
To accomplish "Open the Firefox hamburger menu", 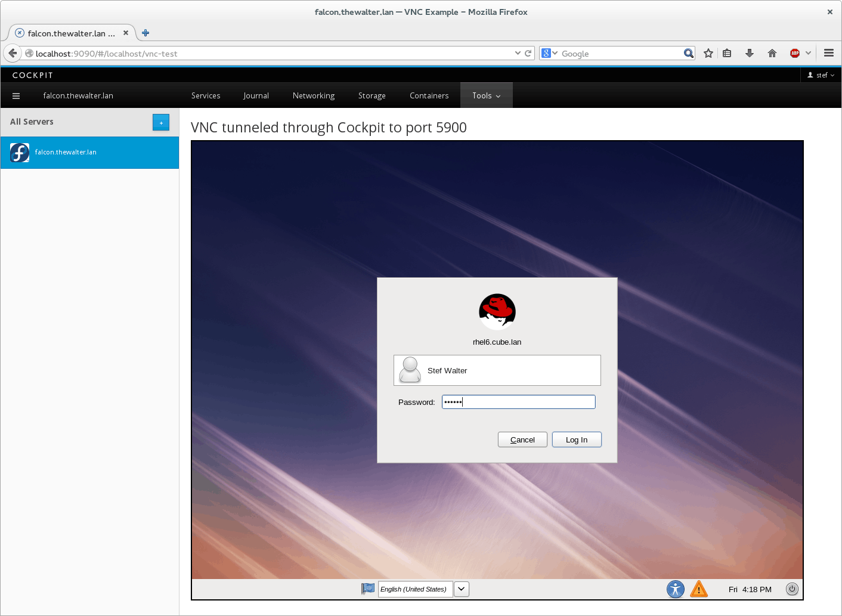I will pyautogui.click(x=828, y=53).
